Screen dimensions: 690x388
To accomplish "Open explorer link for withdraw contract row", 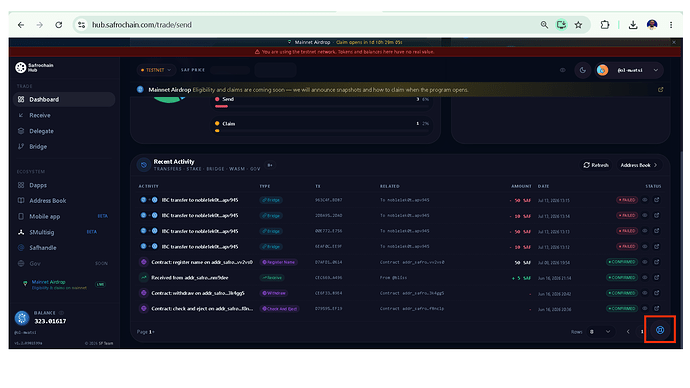I will (657, 293).
